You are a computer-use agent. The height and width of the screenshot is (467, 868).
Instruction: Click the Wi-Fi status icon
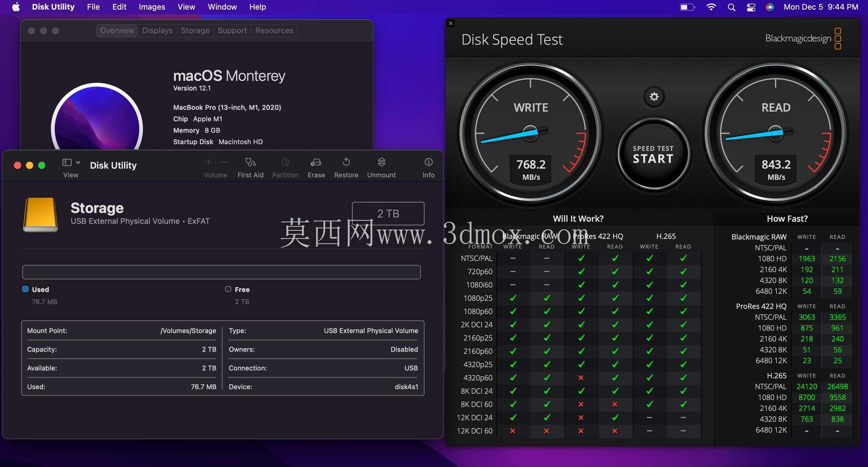point(711,7)
